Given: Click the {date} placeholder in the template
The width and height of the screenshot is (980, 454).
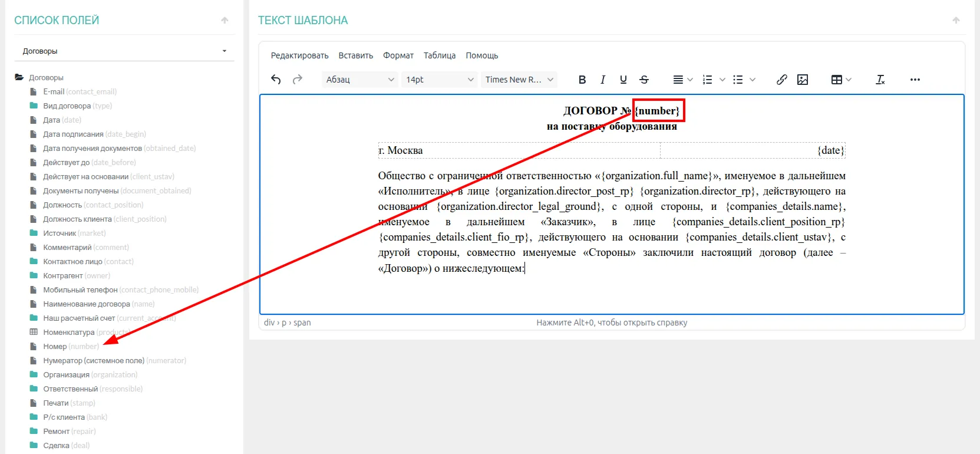Looking at the screenshot, I should 830,150.
